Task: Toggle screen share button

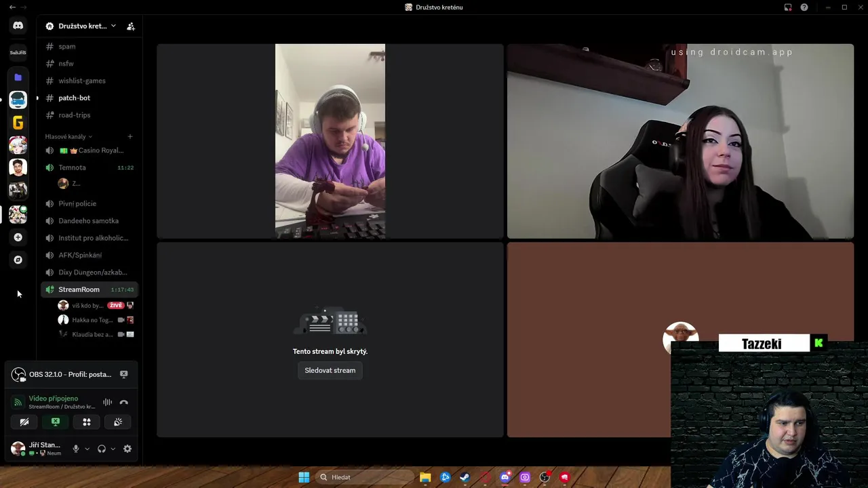Action: point(56,422)
